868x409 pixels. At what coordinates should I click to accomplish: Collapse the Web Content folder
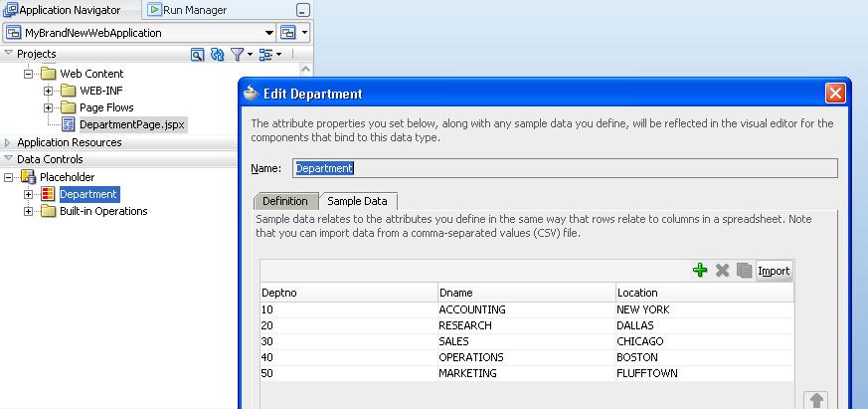coord(29,74)
